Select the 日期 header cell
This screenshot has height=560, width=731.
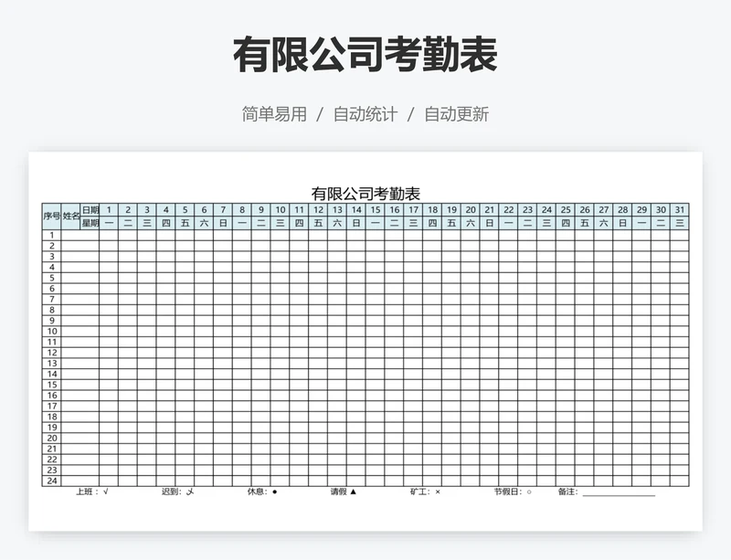click(x=90, y=210)
